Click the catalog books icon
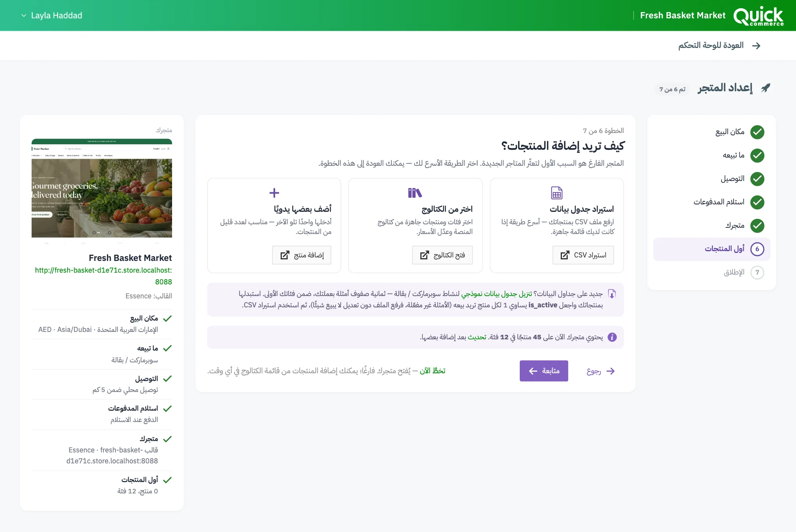The image size is (796, 532). coord(415,193)
